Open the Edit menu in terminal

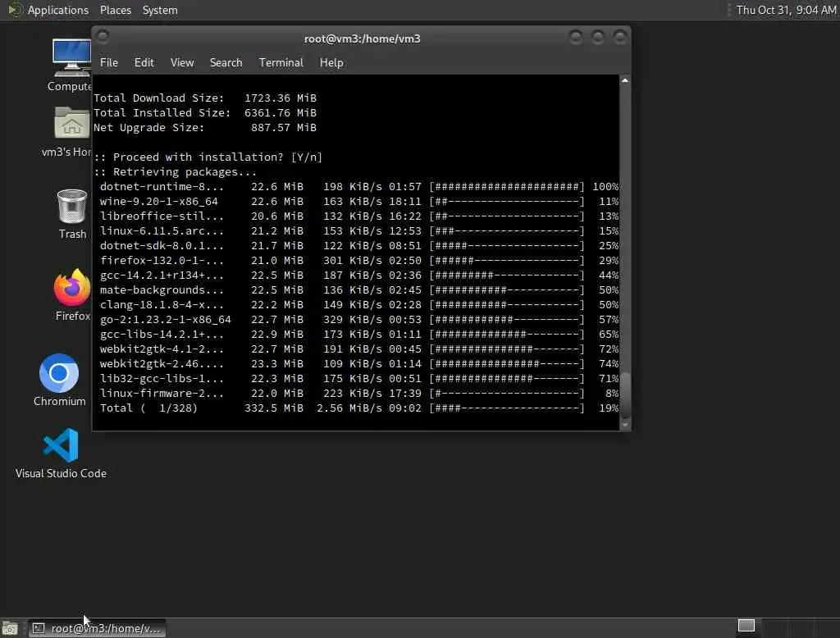tap(144, 62)
